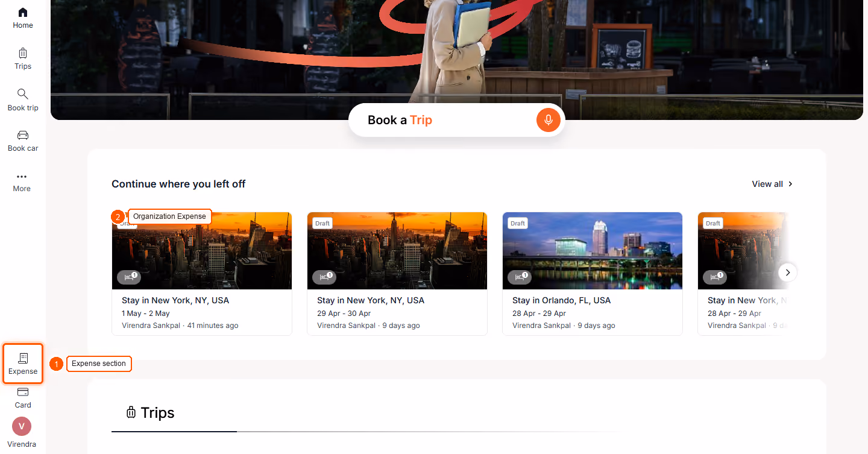Viewport: 868px width, 454px height.
Task: Click the "Continue where you left off" heading
Action: click(178, 184)
